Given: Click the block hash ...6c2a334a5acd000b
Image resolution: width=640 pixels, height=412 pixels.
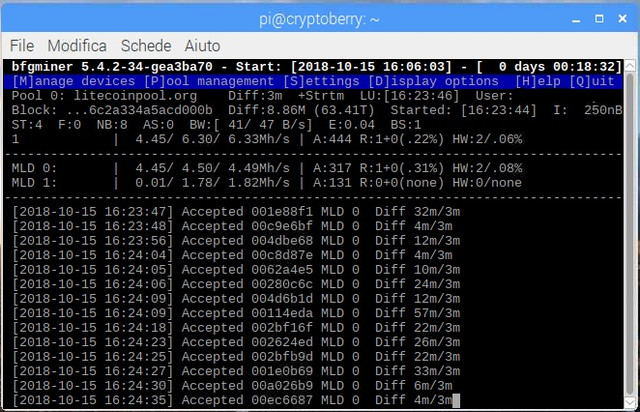Looking at the screenshot, I should [x=140, y=110].
